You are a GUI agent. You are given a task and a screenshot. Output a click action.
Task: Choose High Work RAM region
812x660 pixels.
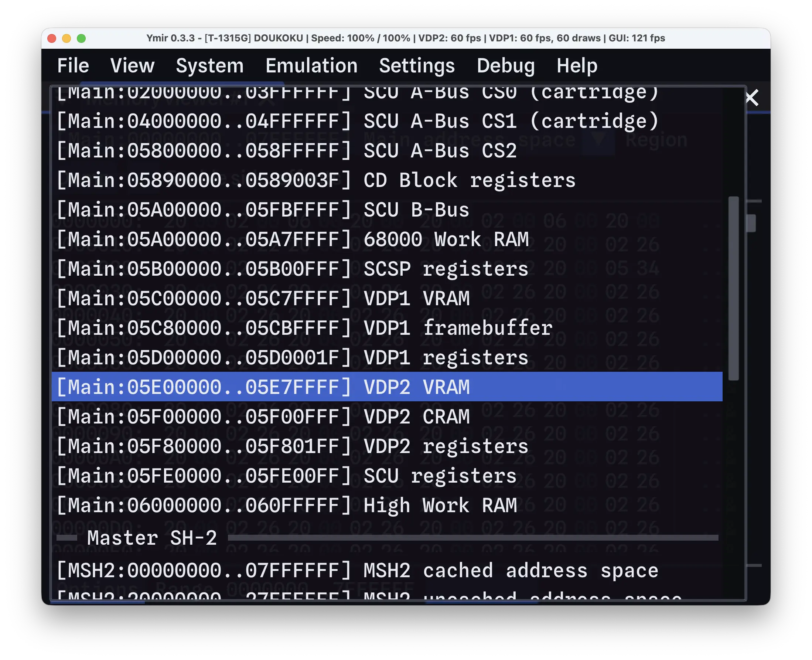coord(387,505)
